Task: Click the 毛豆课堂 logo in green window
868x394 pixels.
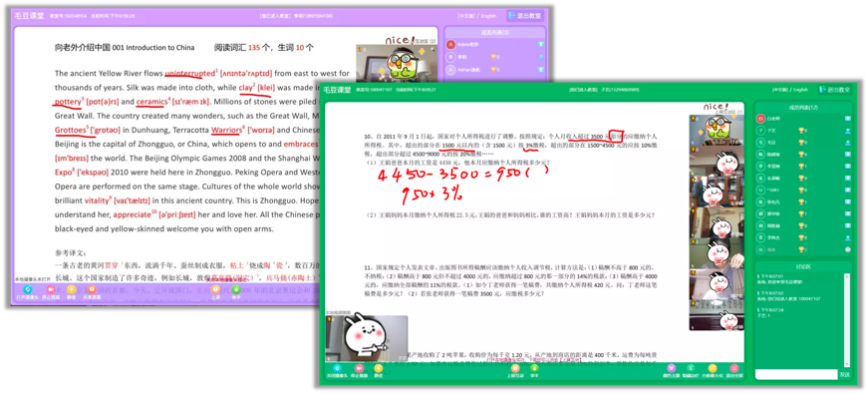Action: [337, 89]
